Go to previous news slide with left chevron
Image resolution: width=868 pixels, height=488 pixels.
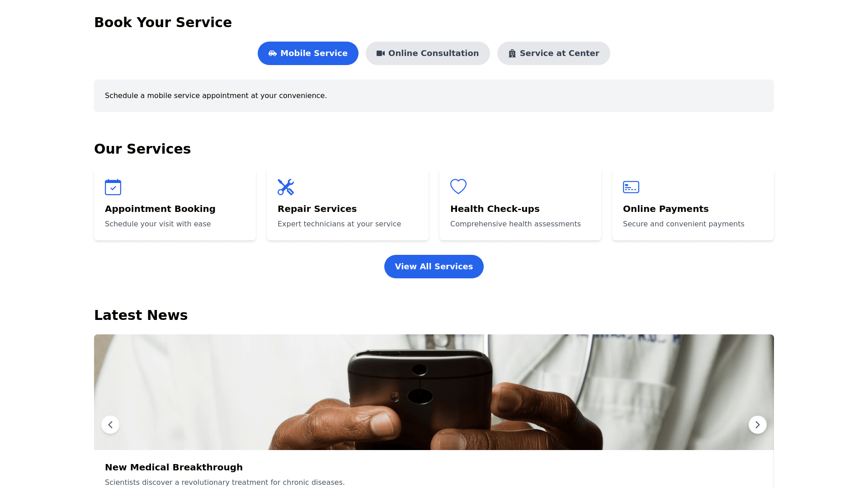click(110, 425)
